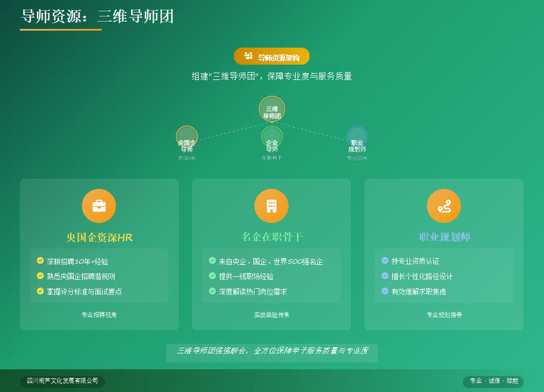Select the 企业导师 circle node
544x392 pixels.
[272, 137]
